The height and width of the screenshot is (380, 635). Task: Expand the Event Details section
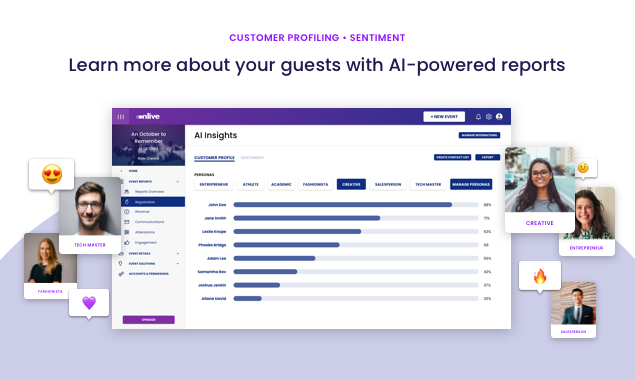click(177, 254)
